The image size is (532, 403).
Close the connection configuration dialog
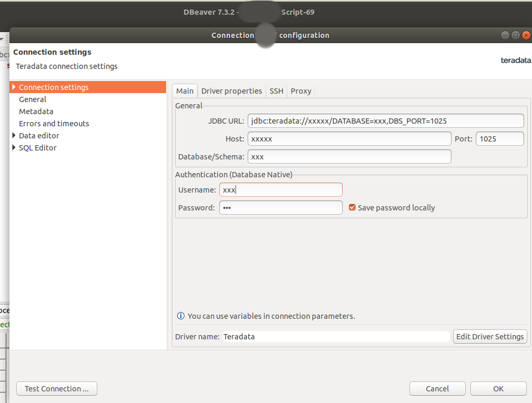pos(526,35)
